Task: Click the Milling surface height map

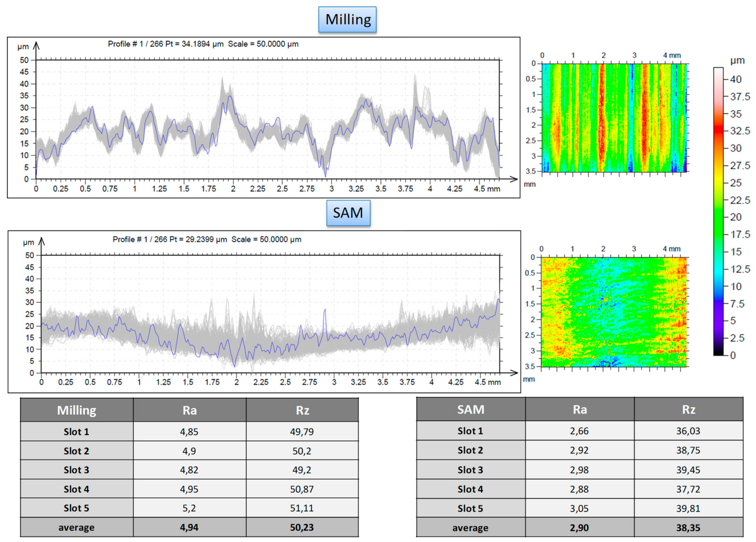Action: tap(614, 118)
